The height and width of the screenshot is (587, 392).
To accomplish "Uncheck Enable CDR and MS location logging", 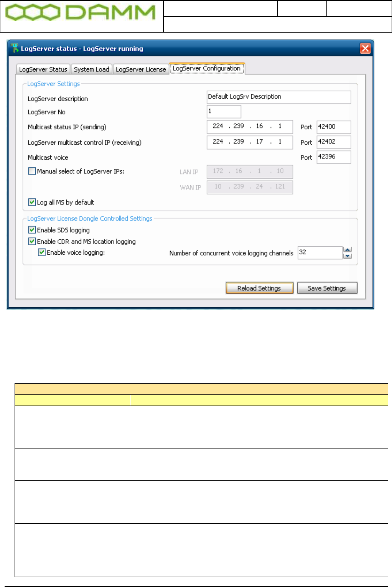I will (x=32, y=241).
